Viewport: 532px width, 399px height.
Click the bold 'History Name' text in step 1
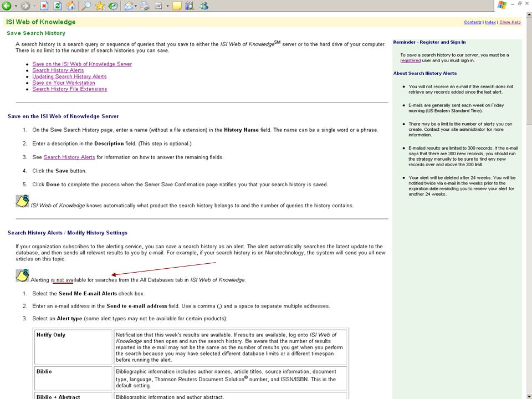click(x=241, y=130)
